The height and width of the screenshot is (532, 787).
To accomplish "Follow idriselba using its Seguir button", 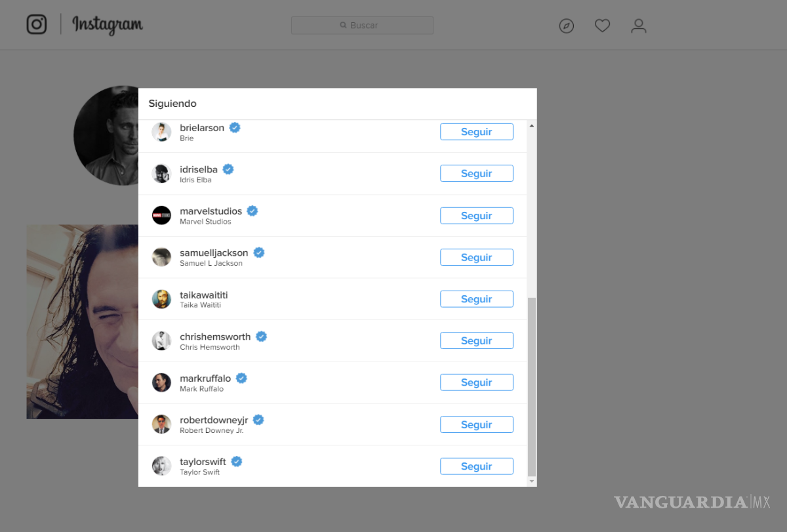I will (477, 173).
